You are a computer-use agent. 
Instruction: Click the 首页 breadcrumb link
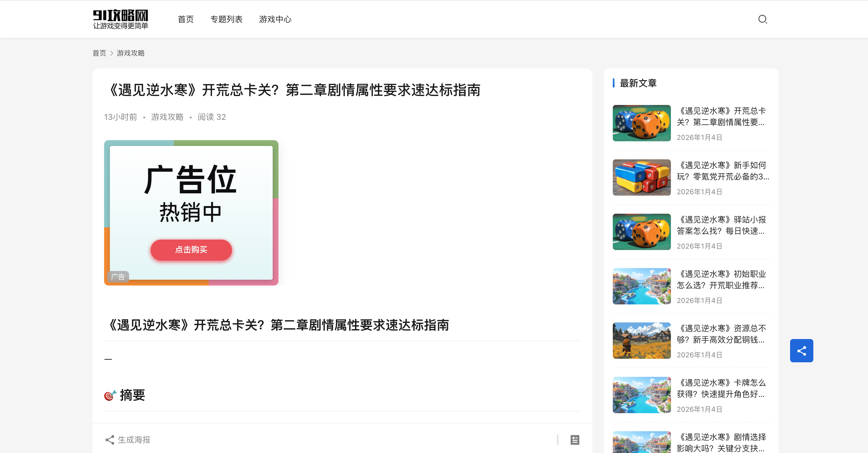99,53
